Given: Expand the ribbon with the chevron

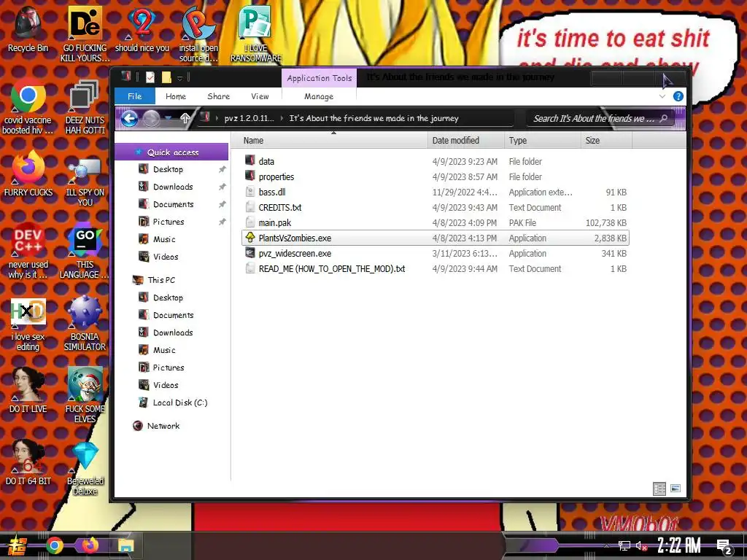Looking at the screenshot, I should coord(662,96).
